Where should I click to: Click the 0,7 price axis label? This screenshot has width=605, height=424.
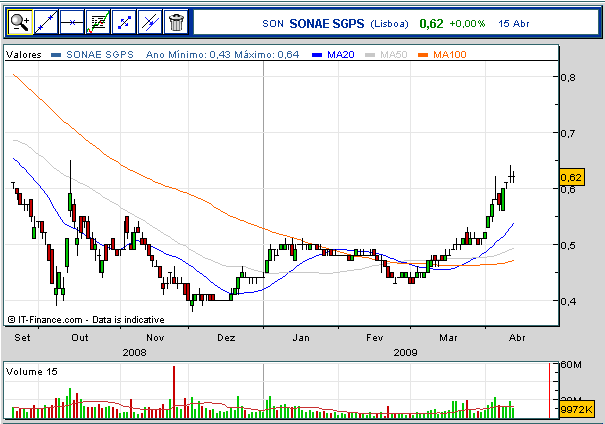568,134
